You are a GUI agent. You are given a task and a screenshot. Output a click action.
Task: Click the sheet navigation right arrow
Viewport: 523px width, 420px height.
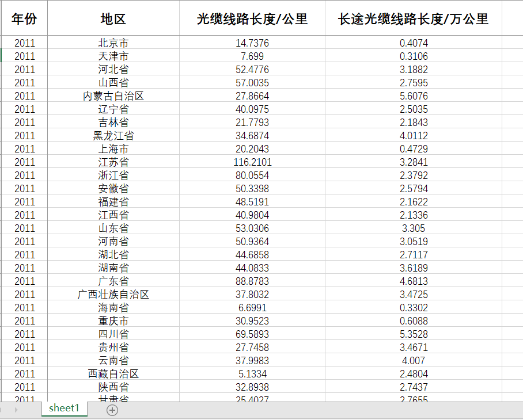[x=16, y=410]
